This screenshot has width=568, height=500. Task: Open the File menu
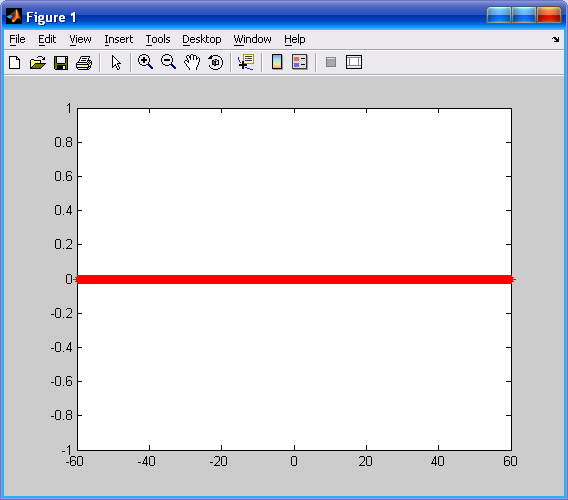tap(17, 39)
